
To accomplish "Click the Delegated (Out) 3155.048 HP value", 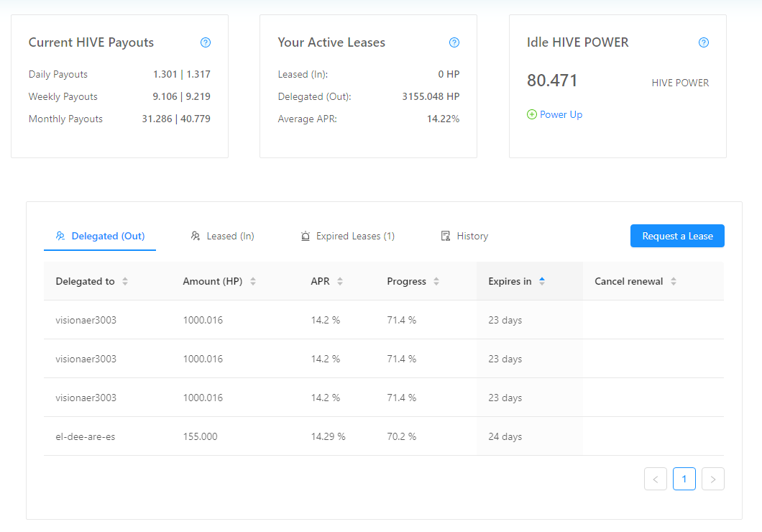I will pos(431,96).
